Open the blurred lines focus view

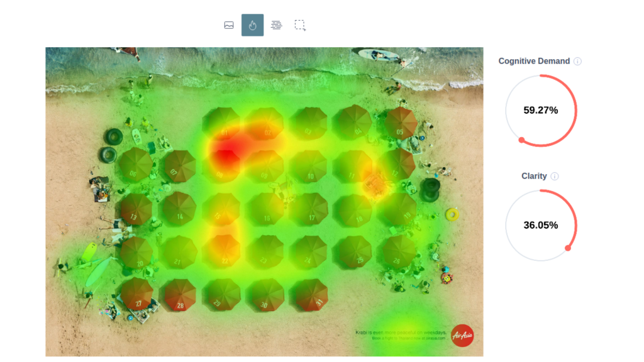pyautogui.click(x=276, y=25)
